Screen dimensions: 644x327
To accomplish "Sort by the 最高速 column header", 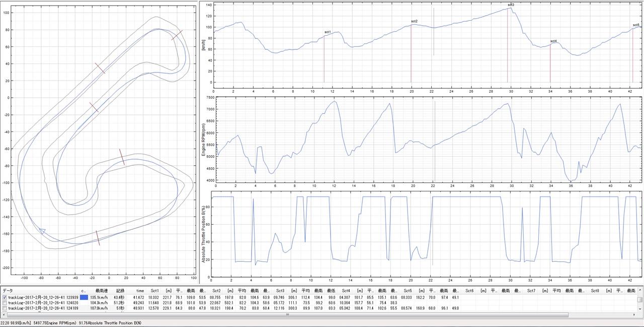I will (102, 291).
